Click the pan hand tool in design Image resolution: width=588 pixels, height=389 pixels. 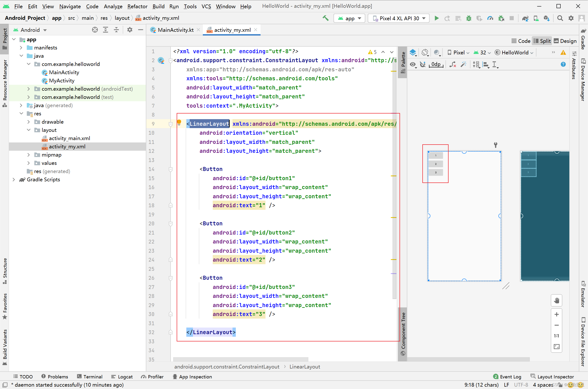tap(556, 300)
